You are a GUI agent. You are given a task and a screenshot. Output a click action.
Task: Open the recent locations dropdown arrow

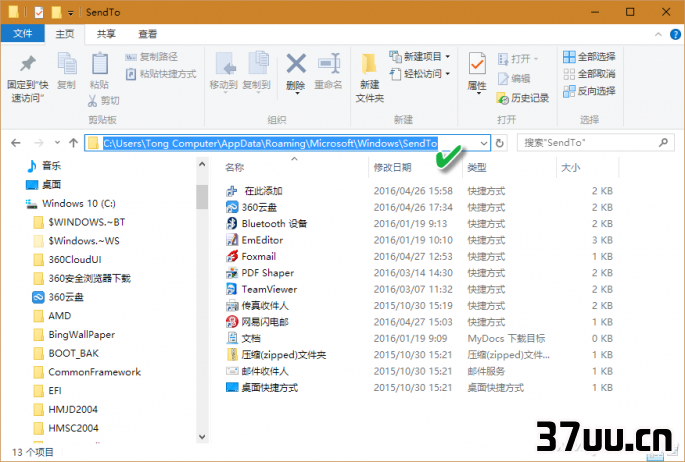coord(57,142)
